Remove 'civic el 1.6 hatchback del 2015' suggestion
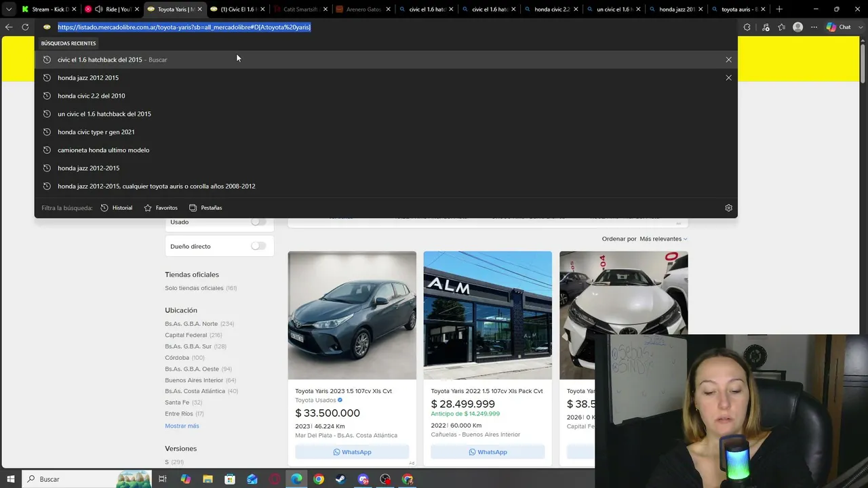The image size is (868, 488). pos(728,60)
